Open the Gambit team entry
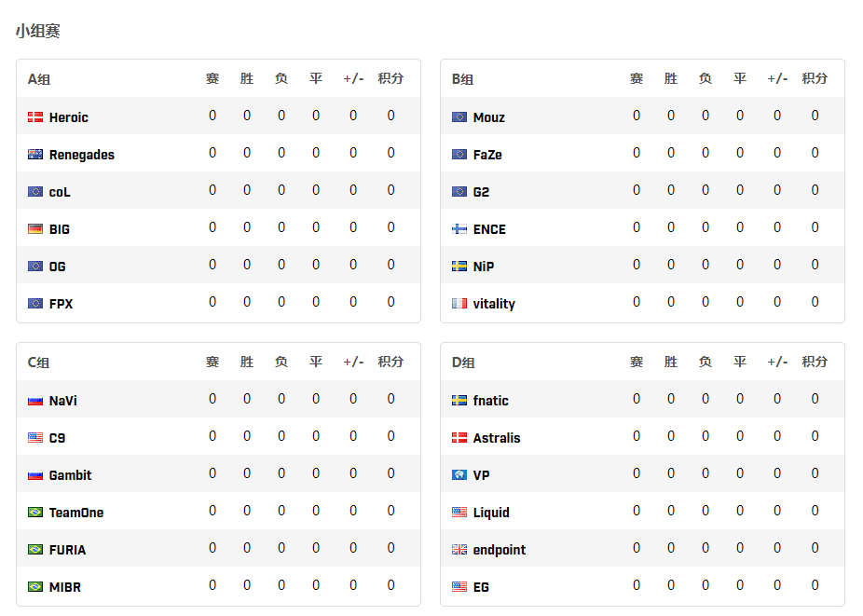 (70, 475)
